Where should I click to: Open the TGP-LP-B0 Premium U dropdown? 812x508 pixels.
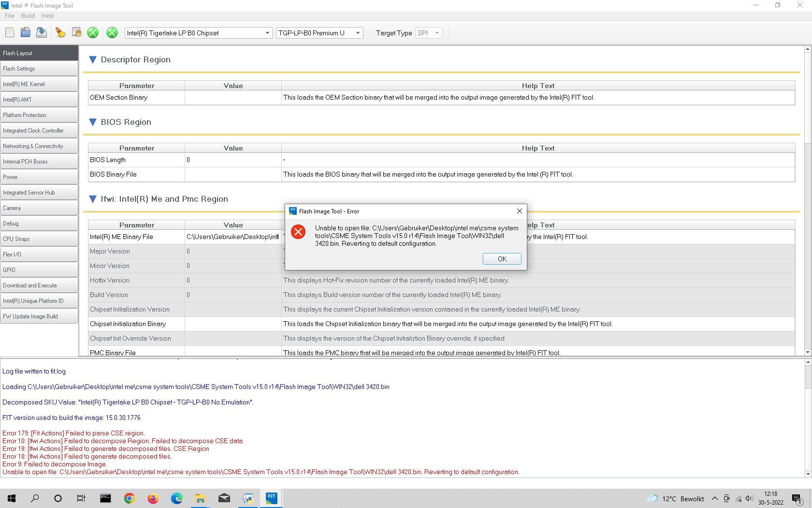click(319, 33)
